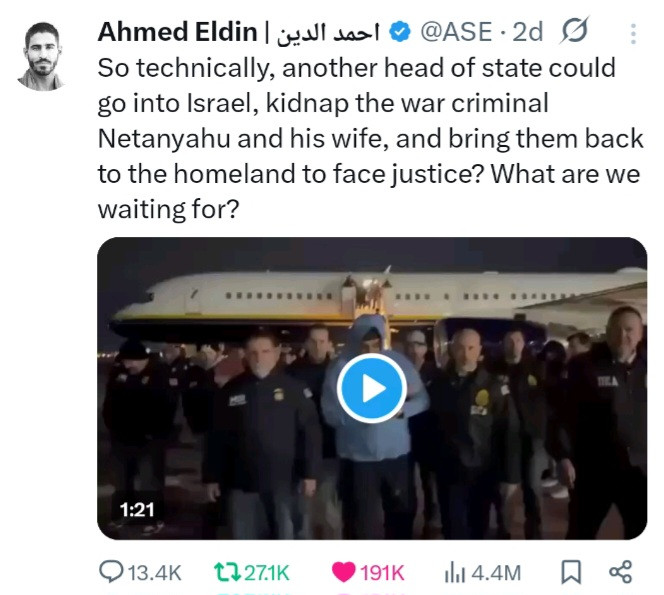664x595 pixels.
Task: Open Ahmed Eldin's profile avatar photo
Action: [42, 55]
